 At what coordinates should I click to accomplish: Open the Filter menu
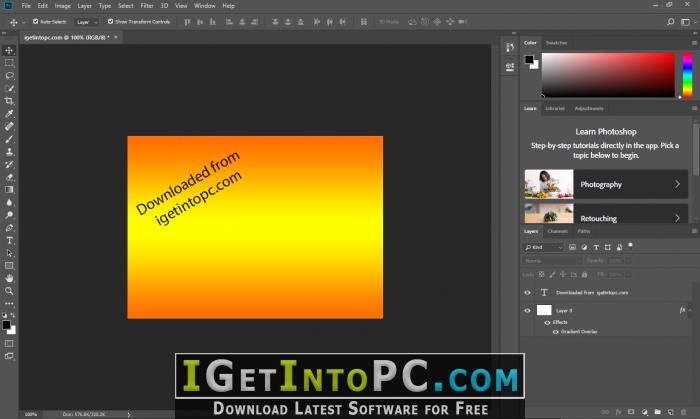point(147,6)
